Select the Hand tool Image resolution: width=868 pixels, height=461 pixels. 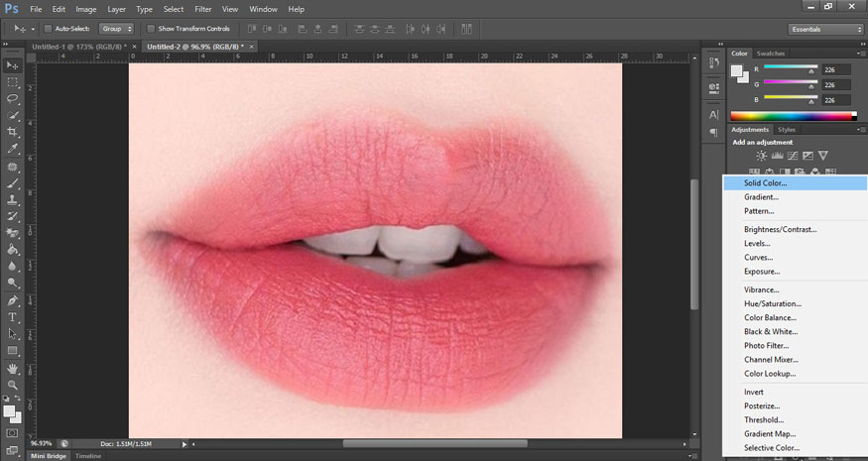click(13, 368)
